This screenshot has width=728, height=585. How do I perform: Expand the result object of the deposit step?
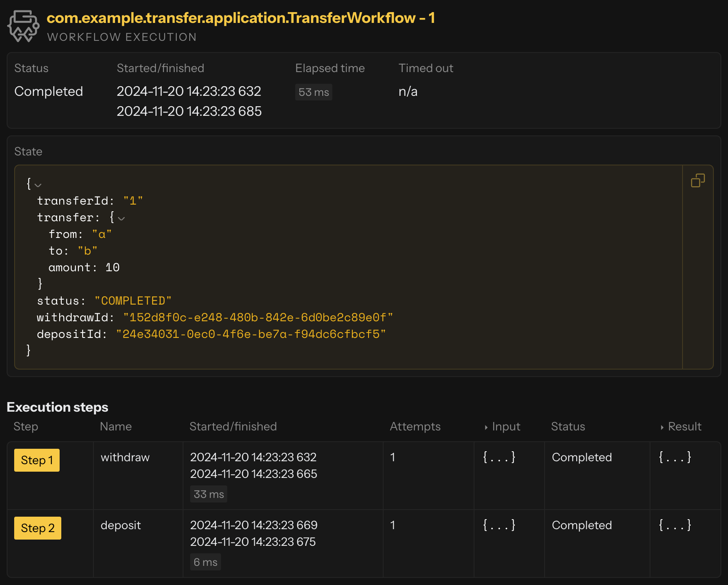pyautogui.click(x=674, y=525)
